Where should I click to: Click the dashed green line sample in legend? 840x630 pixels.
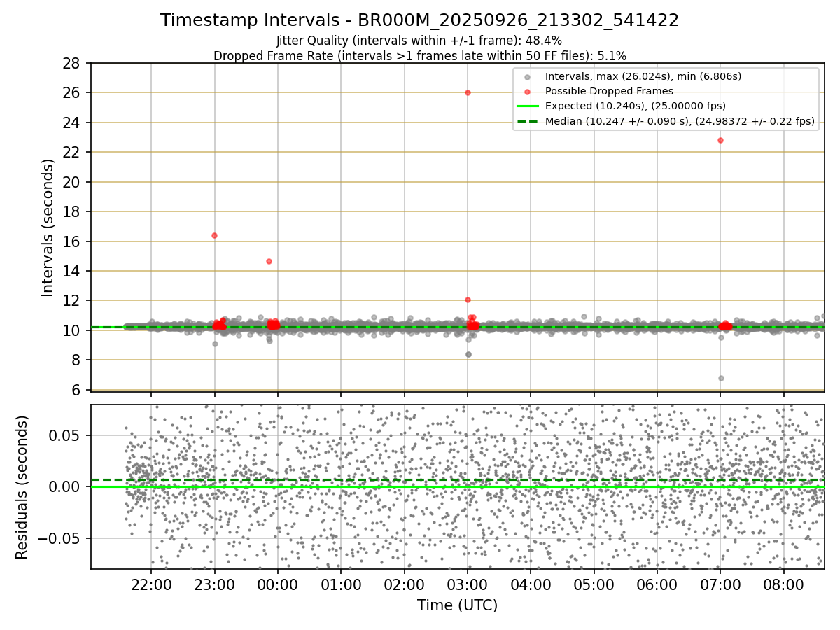pyautogui.click(x=528, y=122)
